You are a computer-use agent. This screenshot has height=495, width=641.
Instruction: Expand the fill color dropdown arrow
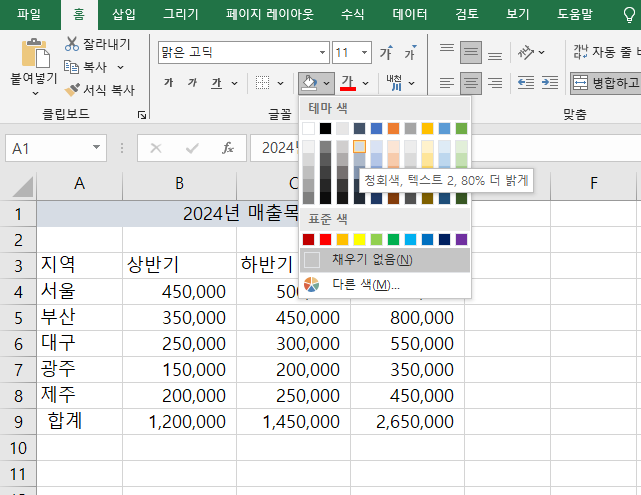click(327, 83)
